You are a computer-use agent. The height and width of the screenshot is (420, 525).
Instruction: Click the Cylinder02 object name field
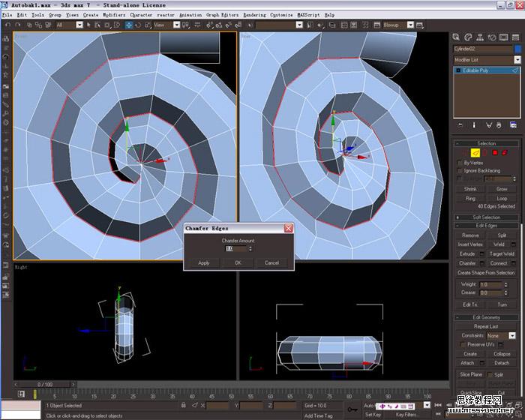tap(482, 49)
